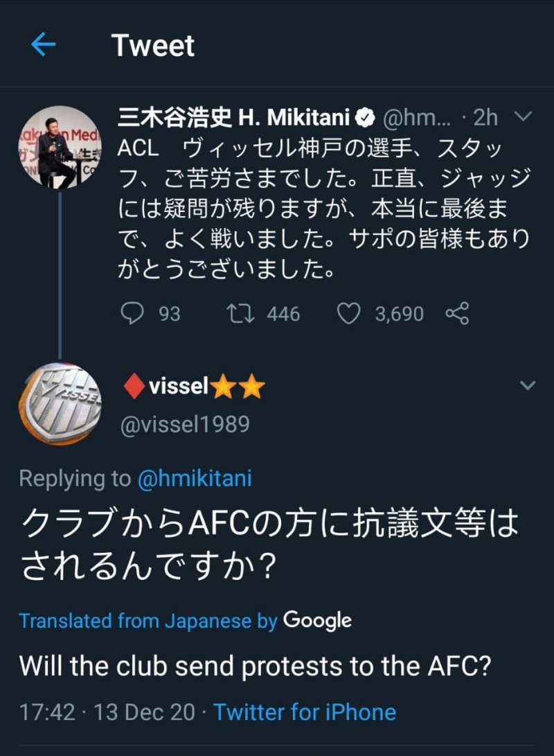Image resolution: width=554 pixels, height=756 pixels.
Task: Click the reply icon with 93 replies
Action: click(132, 314)
